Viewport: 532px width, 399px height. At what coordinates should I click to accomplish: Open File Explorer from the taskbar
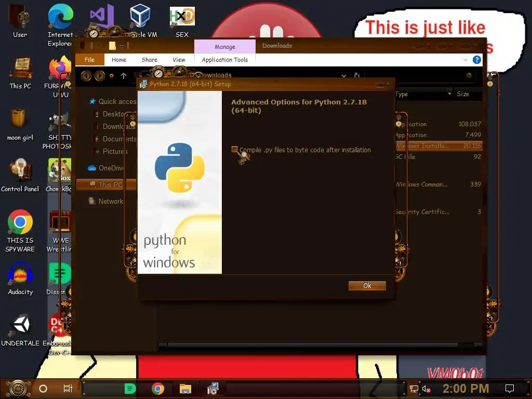(x=185, y=389)
